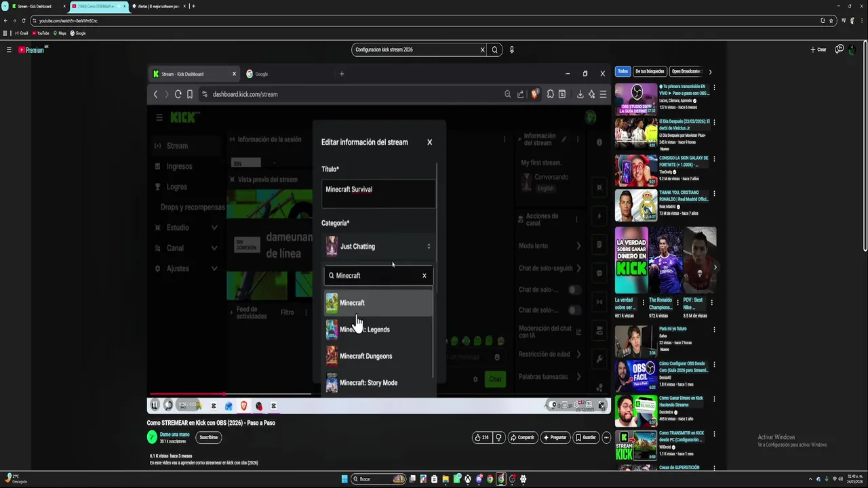Open the Dame una mano channel

174,434
